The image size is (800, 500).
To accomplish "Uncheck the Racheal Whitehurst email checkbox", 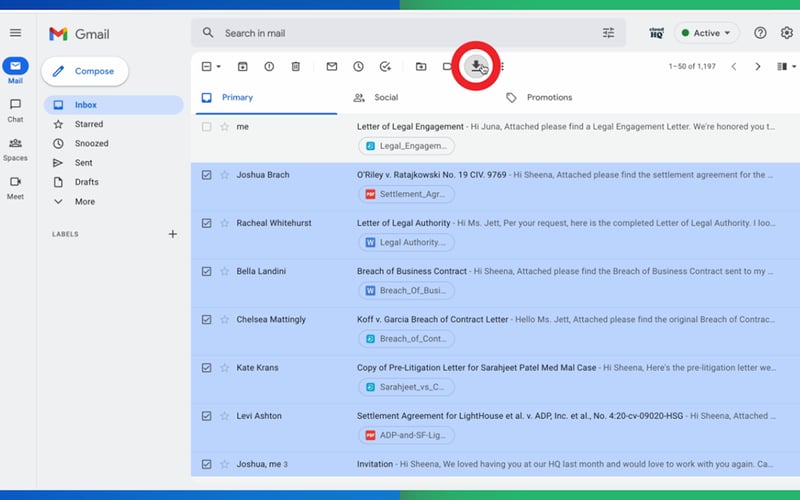I will tap(206, 223).
